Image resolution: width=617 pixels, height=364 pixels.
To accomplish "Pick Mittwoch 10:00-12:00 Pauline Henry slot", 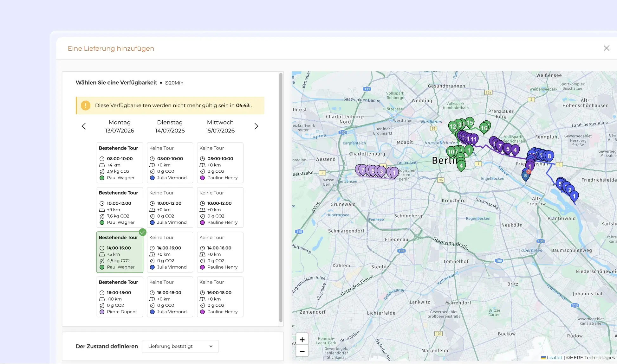I will (x=220, y=208).
